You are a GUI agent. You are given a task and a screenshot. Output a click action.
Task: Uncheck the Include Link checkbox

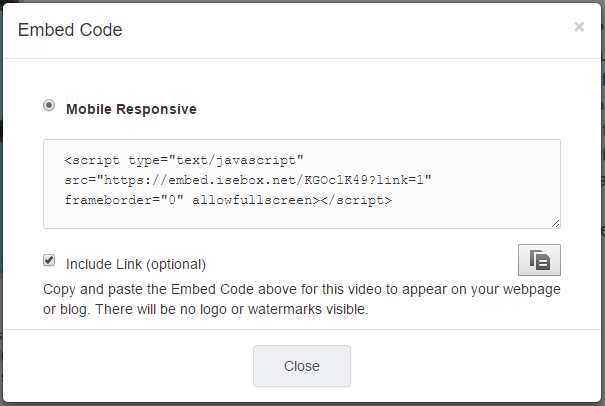coord(49,260)
